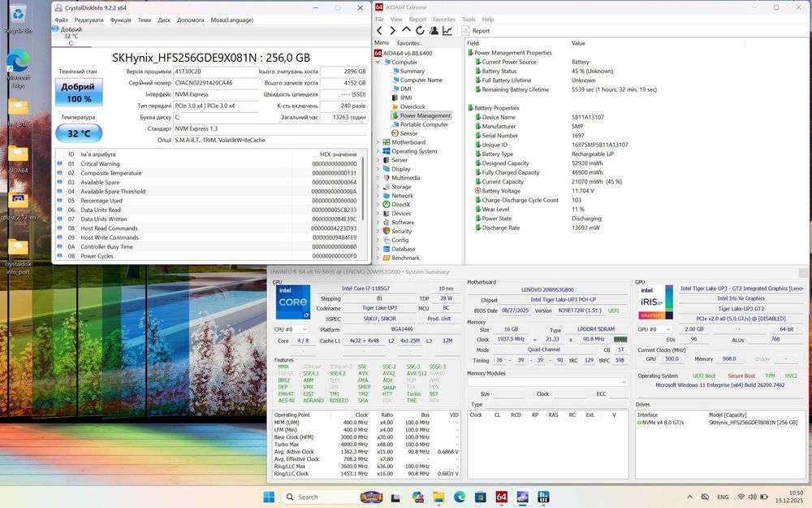812x508 pixels.
Task: Switch to the Favorites tab in AIDA64
Action: click(408, 43)
